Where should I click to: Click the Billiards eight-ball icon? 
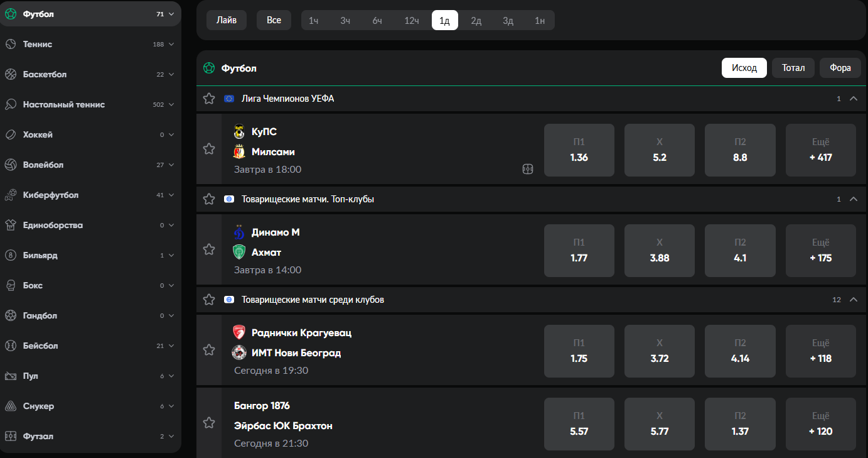pos(11,255)
